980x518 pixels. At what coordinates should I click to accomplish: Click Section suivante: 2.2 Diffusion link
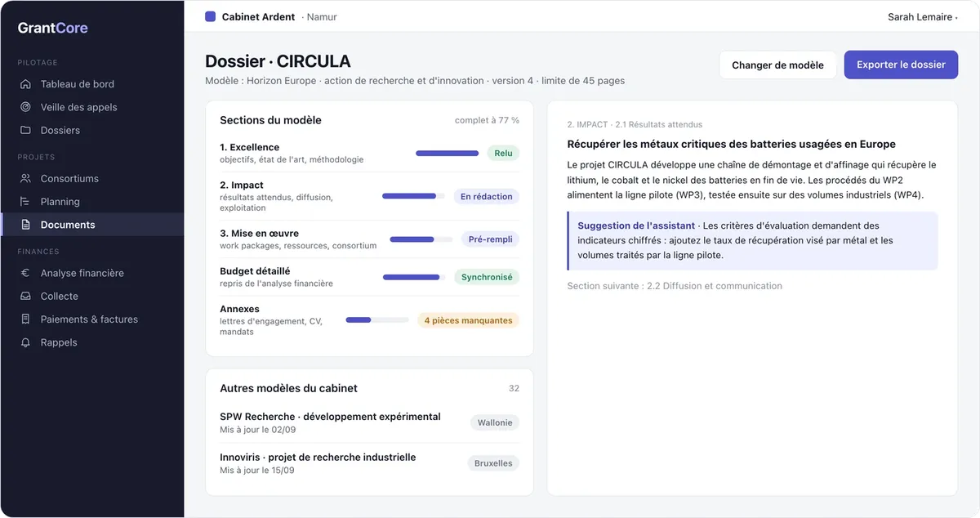[675, 286]
